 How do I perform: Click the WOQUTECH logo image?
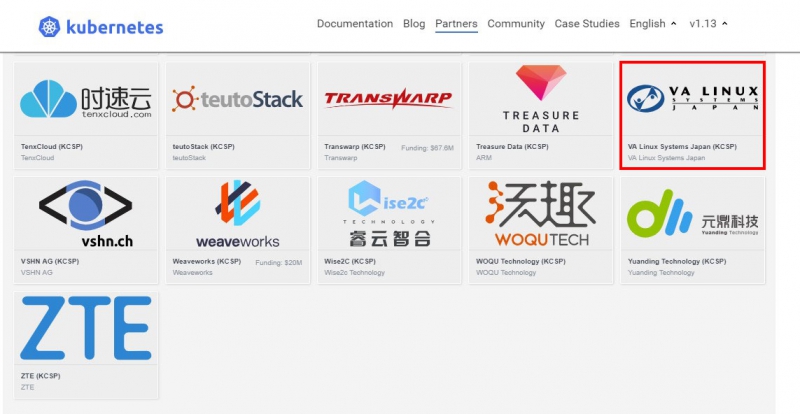click(541, 213)
